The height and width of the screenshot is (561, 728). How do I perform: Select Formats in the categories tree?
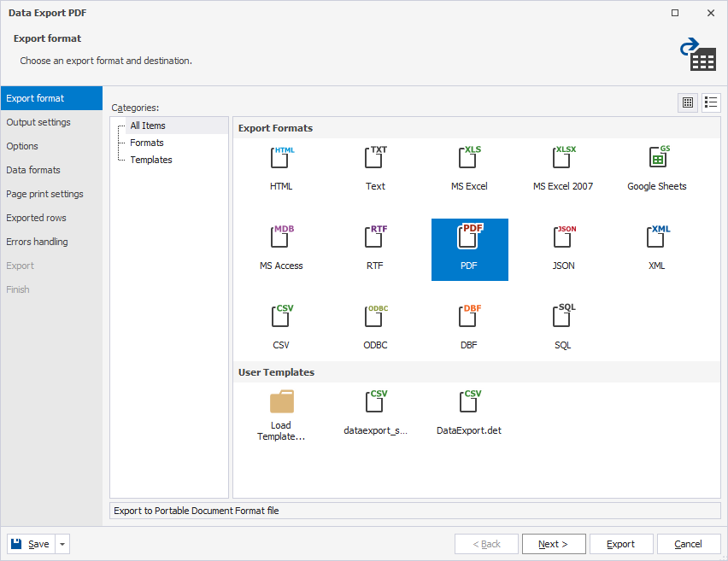147,143
